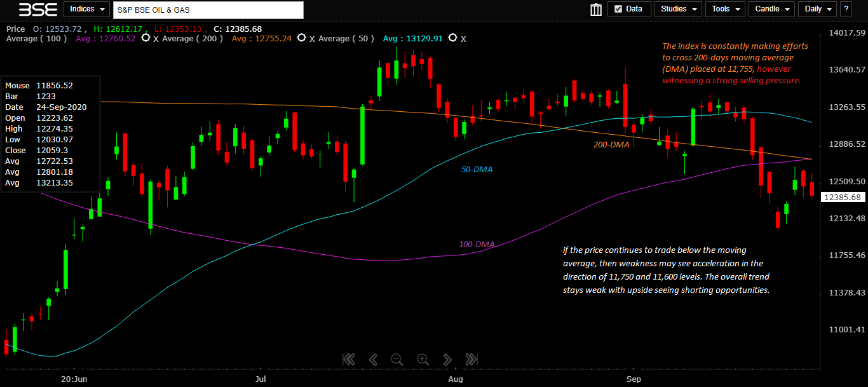Image resolution: width=868 pixels, height=387 pixels.
Task: Click the question mark help button
Action: (x=846, y=9)
